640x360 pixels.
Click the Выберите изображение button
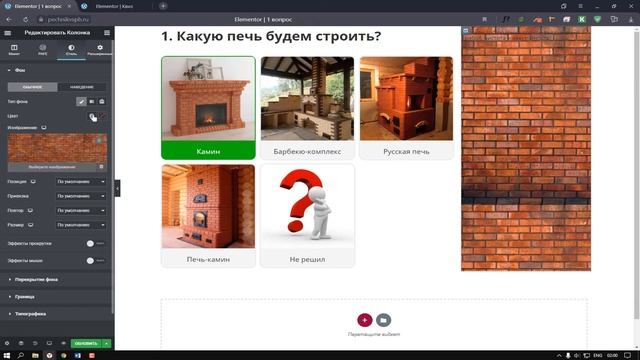coord(52,167)
